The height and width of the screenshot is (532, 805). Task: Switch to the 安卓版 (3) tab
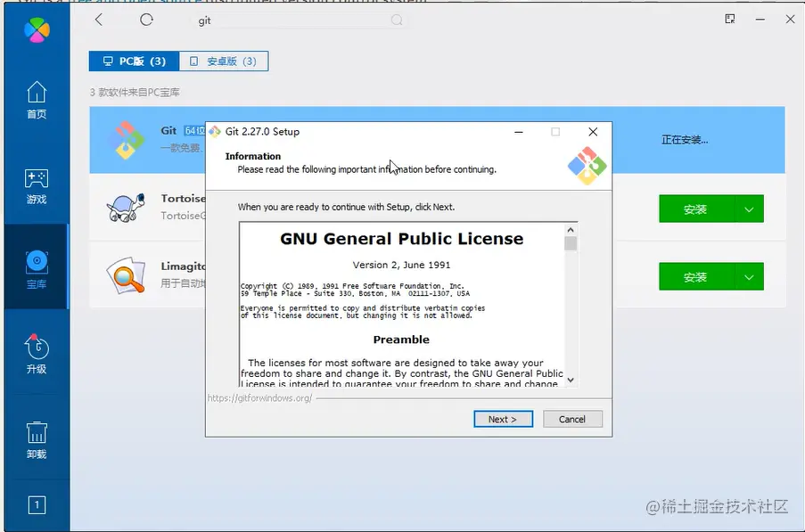point(224,61)
